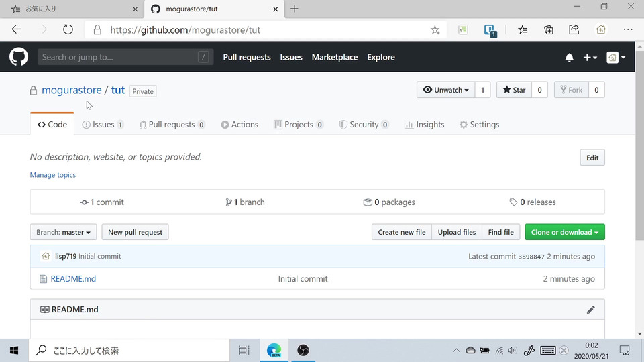
Task: Star the tut repository
Action: [515, 90]
